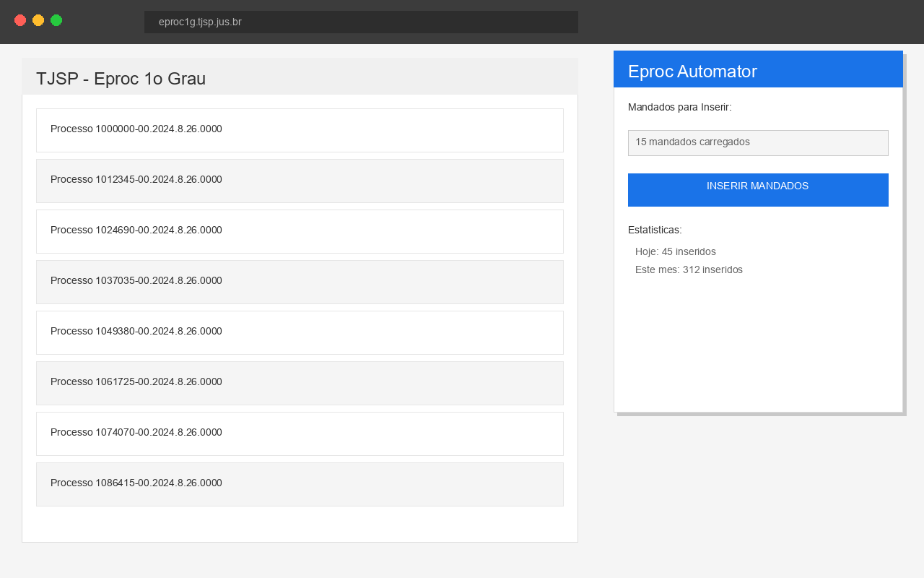The height and width of the screenshot is (578, 924).
Task: Click the INSERIR MANDADOS button
Action: [758, 190]
